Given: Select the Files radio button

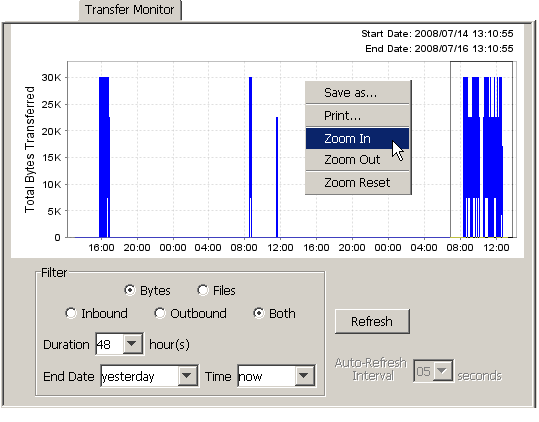Looking at the screenshot, I should pos(203,290).
